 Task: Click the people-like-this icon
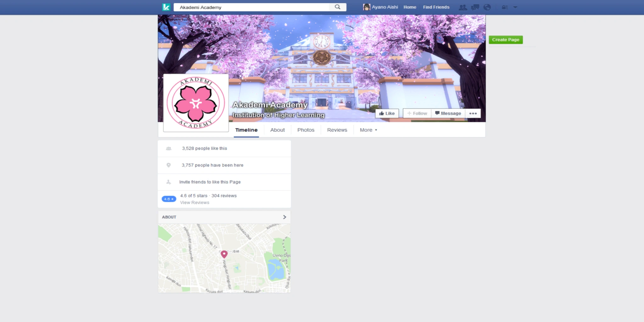point(169,148)
